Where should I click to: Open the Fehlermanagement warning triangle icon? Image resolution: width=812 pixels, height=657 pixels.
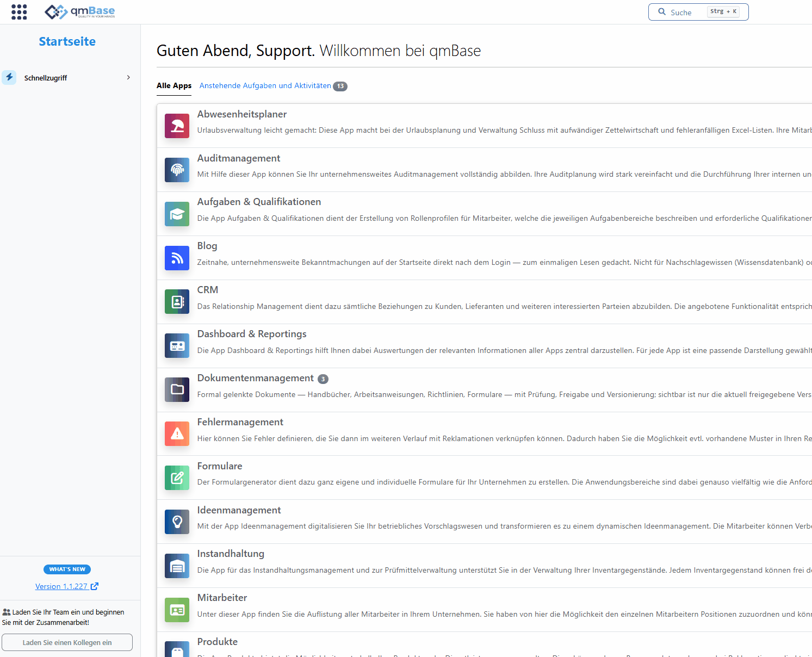click(177, 433)
